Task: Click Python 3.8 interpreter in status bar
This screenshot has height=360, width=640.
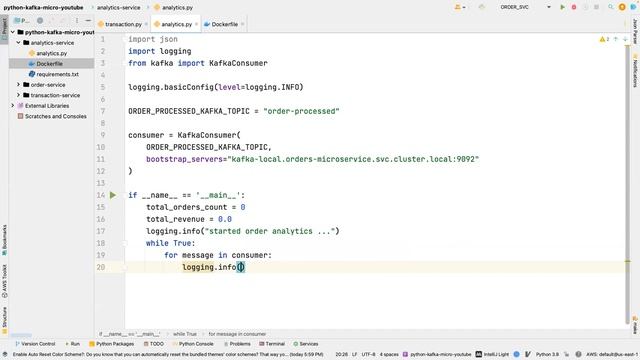Action: pos(547,354)
